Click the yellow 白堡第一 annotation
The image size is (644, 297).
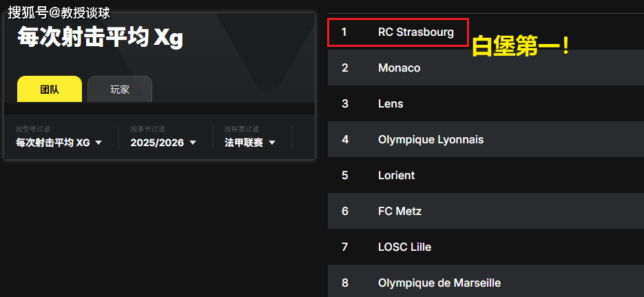point(520,47)
